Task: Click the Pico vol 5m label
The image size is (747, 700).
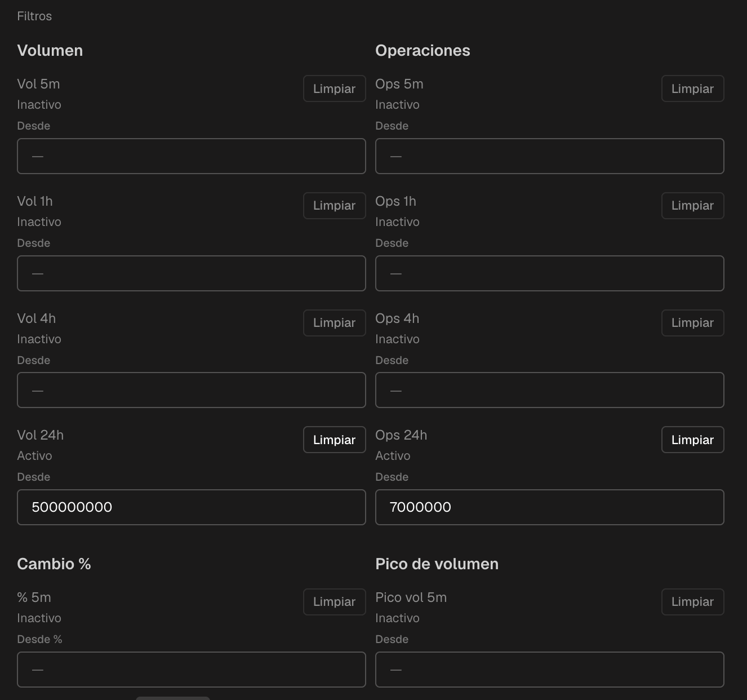Action: point(411,597)
